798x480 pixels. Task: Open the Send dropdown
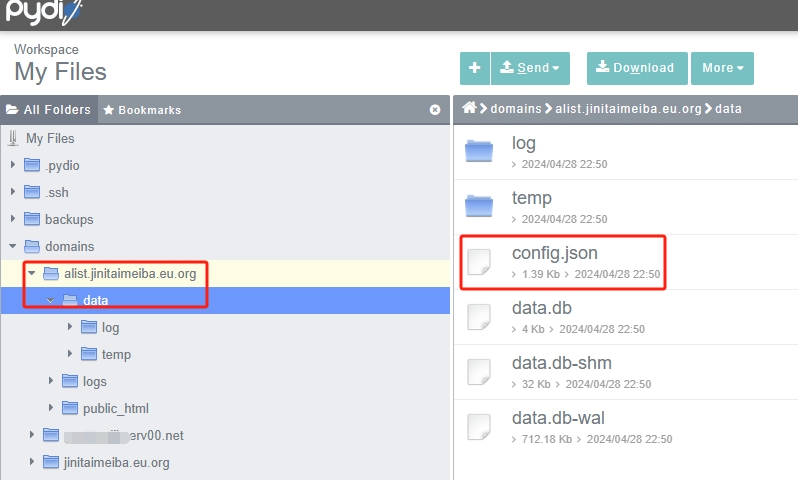click(530, 68)
